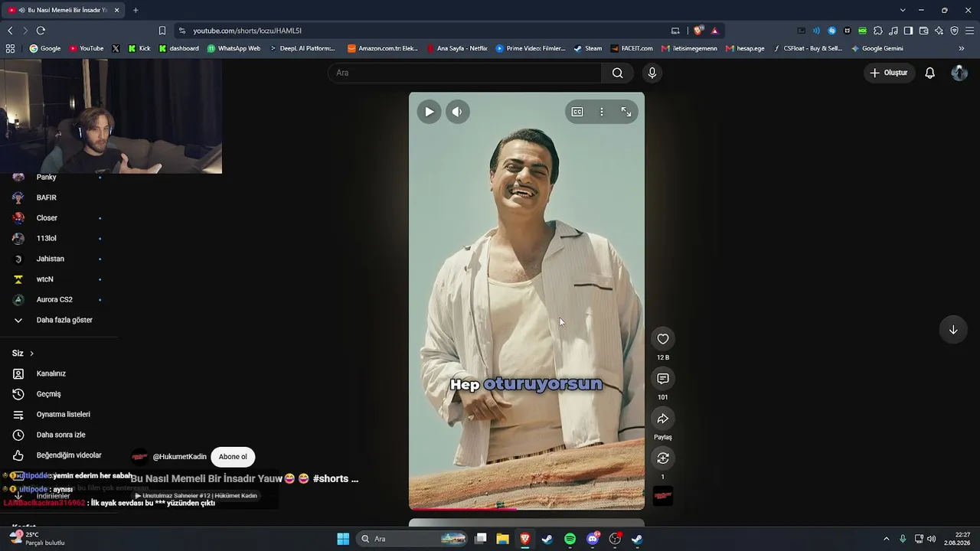Start voice search with the microphone
This screenshot has height=551, width=980.
click(652, 73)
